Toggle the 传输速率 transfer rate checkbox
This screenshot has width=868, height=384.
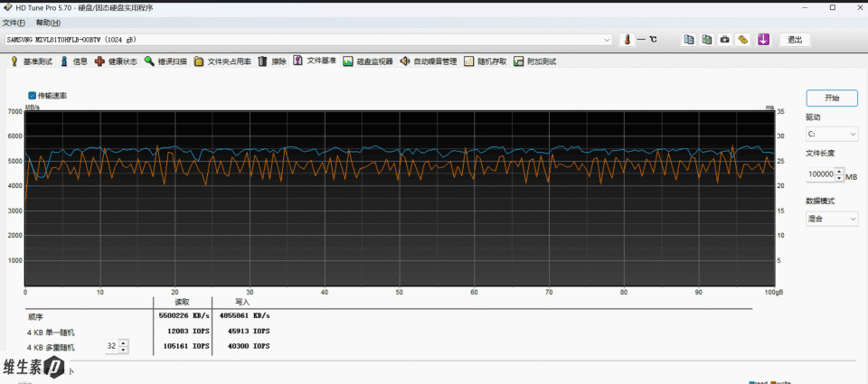click(x=33, y=95)
